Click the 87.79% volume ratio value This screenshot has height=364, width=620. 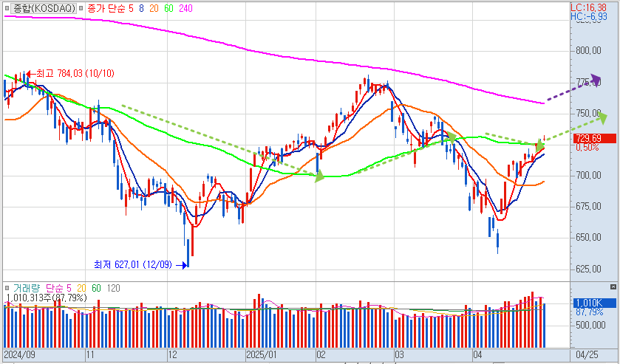(x=590, y=312)
